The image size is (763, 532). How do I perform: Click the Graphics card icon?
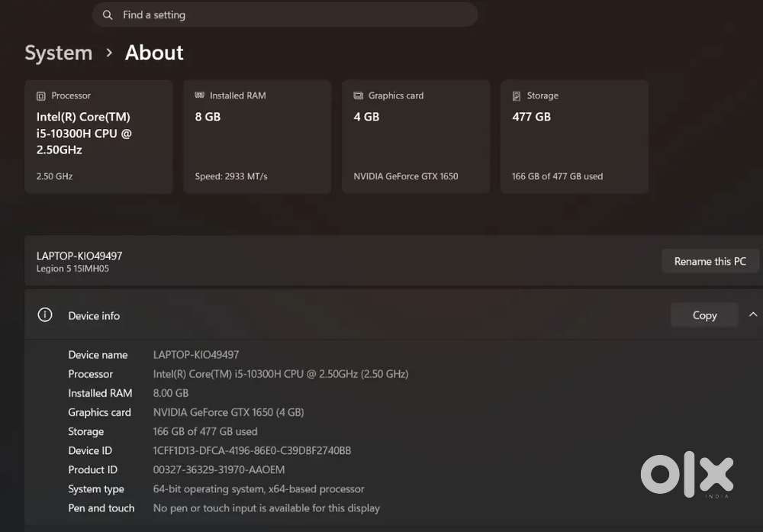pos(358,95)
